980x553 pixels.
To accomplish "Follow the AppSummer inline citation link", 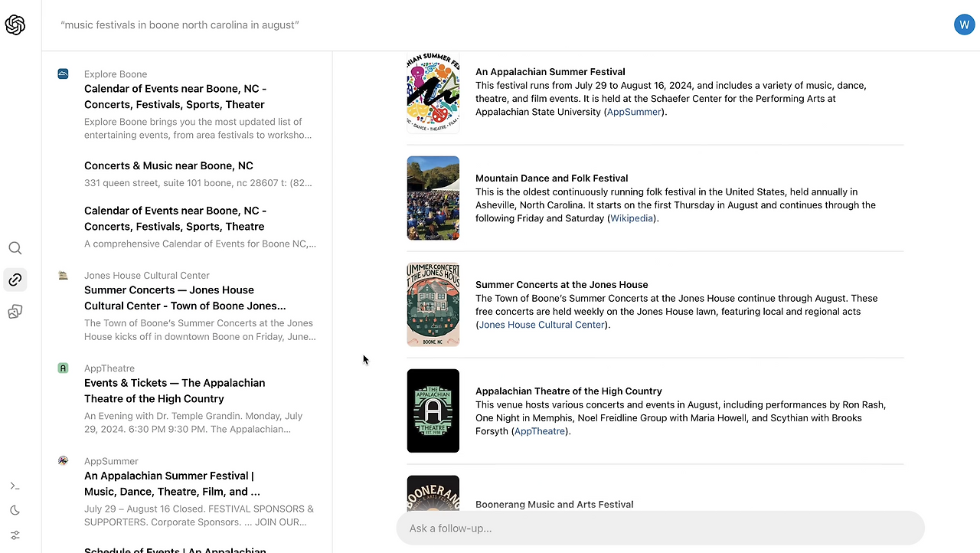I will click(x=634, y=112).
